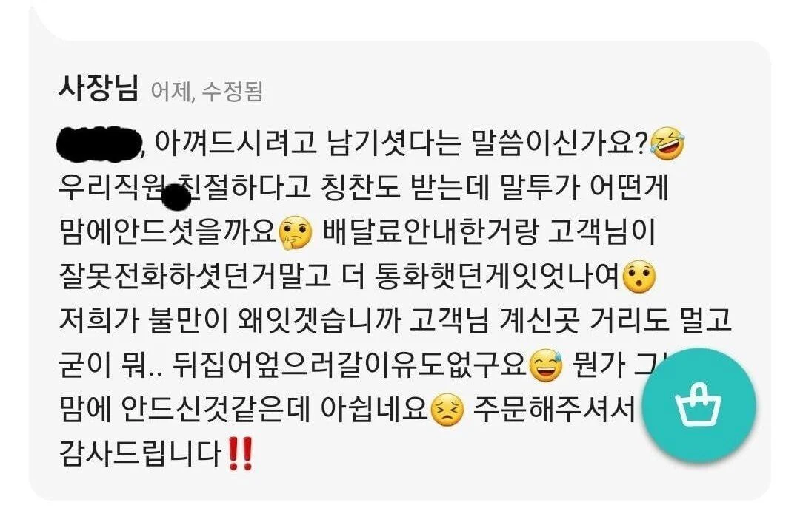The width and height of the screenshot is (800, 508).
Task: Click the black dot next to 우리직원
Action: (x=177, y=197)
